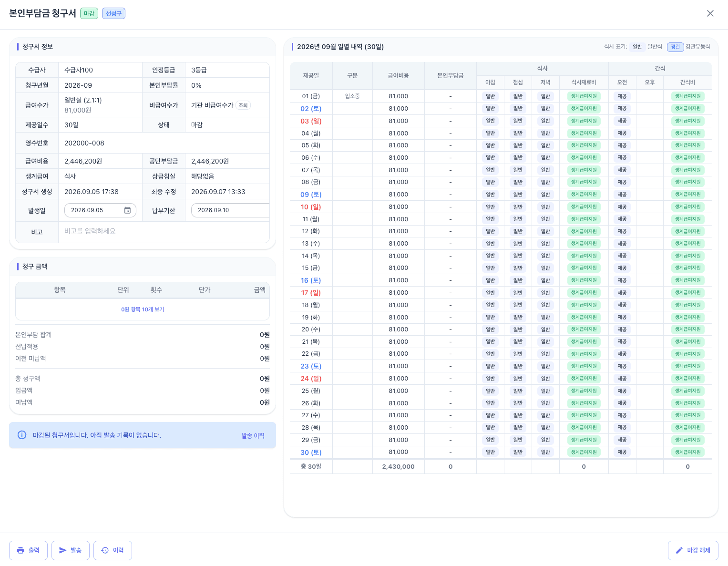Click 식사재료비 생계급여지원 tag for 10 (일)

tap(584, 207)
